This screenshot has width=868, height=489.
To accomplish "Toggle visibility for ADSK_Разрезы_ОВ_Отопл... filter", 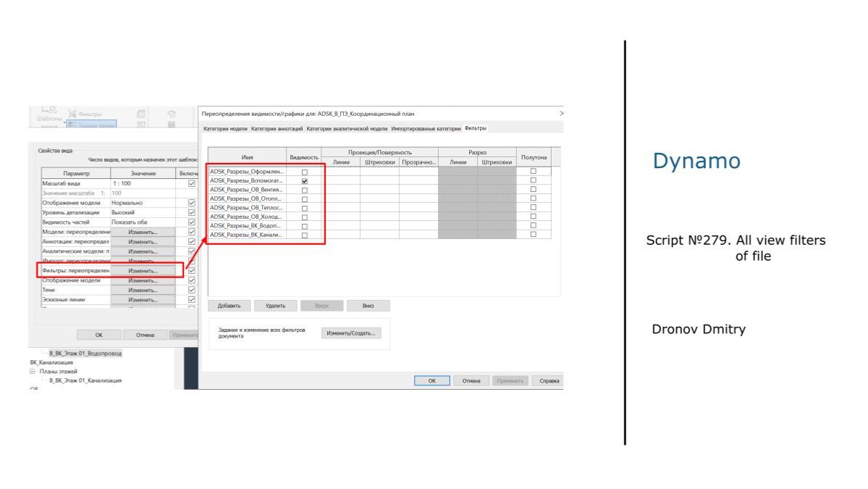I will tap(305, 199).
